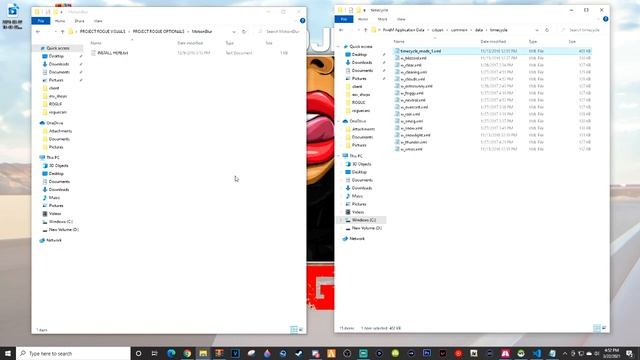
Task: Open Steam from the taskbar
Action: pos(299,353)
